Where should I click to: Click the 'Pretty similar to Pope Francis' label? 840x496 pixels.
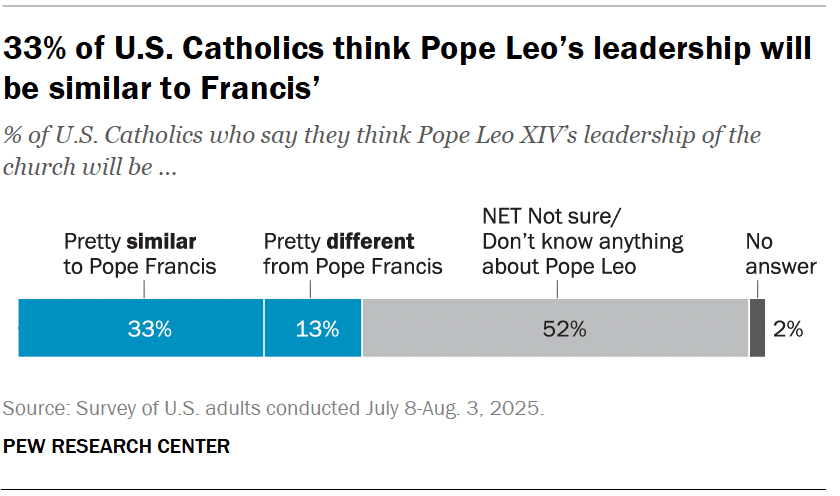click(x=140, y=254)
